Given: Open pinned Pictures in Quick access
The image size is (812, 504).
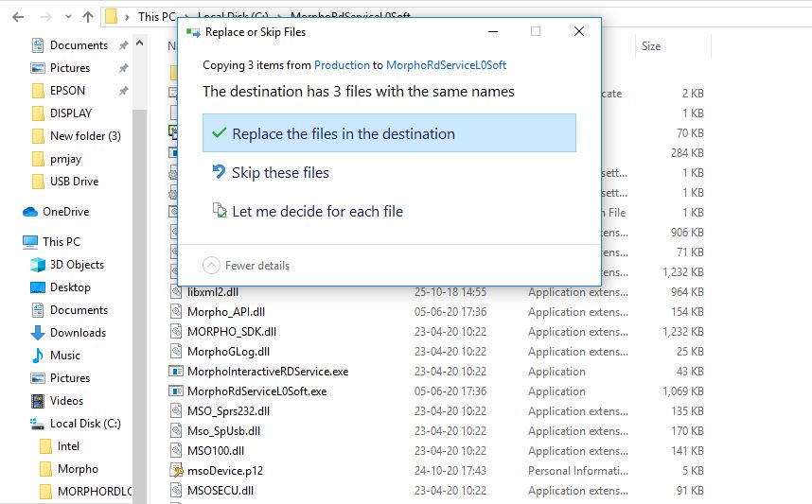Looking at the screenshot, I should (70, 68).
